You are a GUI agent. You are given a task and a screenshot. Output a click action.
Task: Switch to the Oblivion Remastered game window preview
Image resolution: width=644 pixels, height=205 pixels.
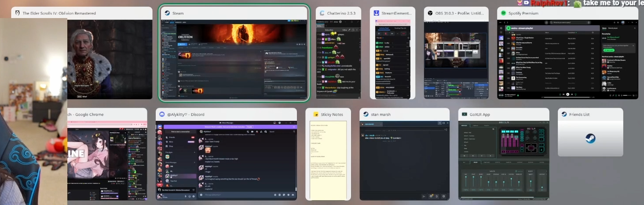pos(110,59)
